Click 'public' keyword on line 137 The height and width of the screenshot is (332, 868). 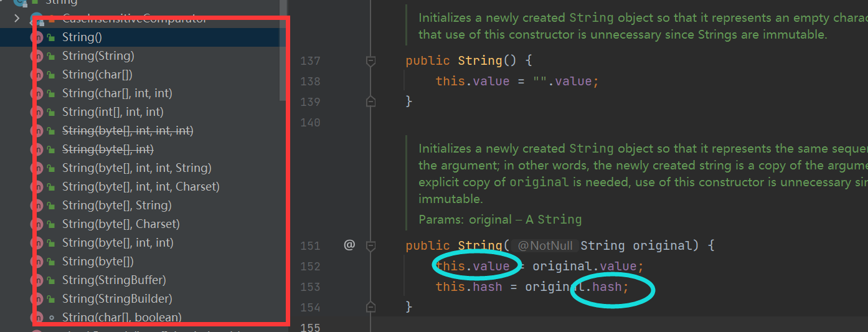coord(427,61)
